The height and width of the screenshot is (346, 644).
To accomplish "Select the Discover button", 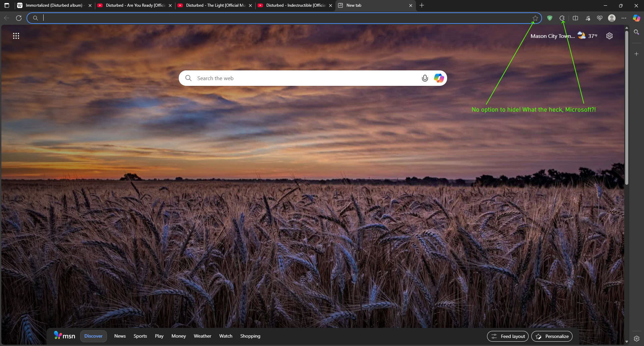I will [93, 336].
